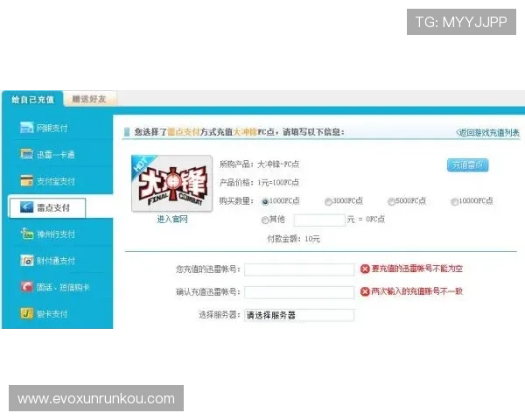Screen dimensions: 525x420
Task: Open the 请选择服务器 dropdown
Action: click(299, 315)
